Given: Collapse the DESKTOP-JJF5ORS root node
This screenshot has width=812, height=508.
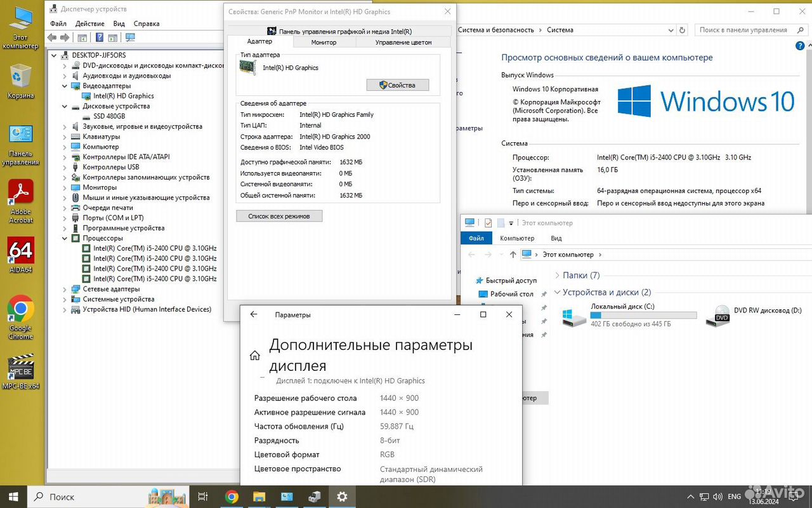Looking at the screenshot, I should pyautogui.click(x=55, y=55).
